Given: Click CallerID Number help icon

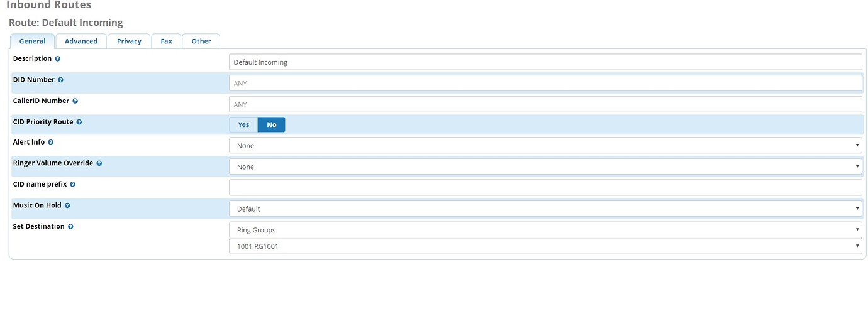Looking at the screenshot, I should (x=75, y=101).
